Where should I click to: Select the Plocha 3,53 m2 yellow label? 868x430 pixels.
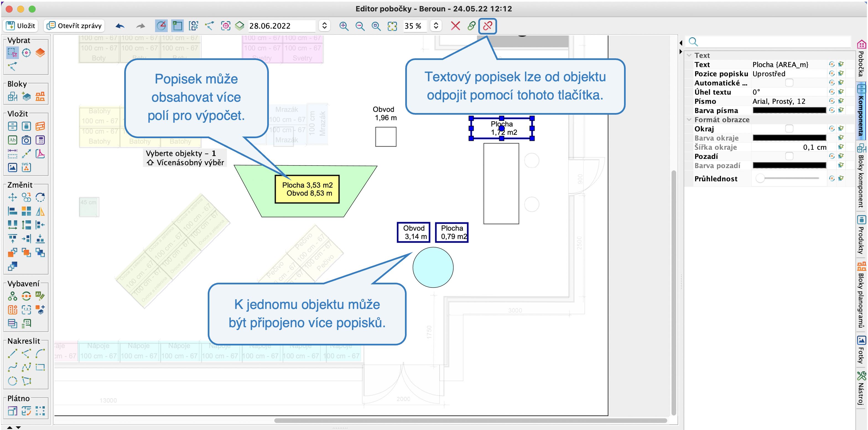tap(307, 189)
